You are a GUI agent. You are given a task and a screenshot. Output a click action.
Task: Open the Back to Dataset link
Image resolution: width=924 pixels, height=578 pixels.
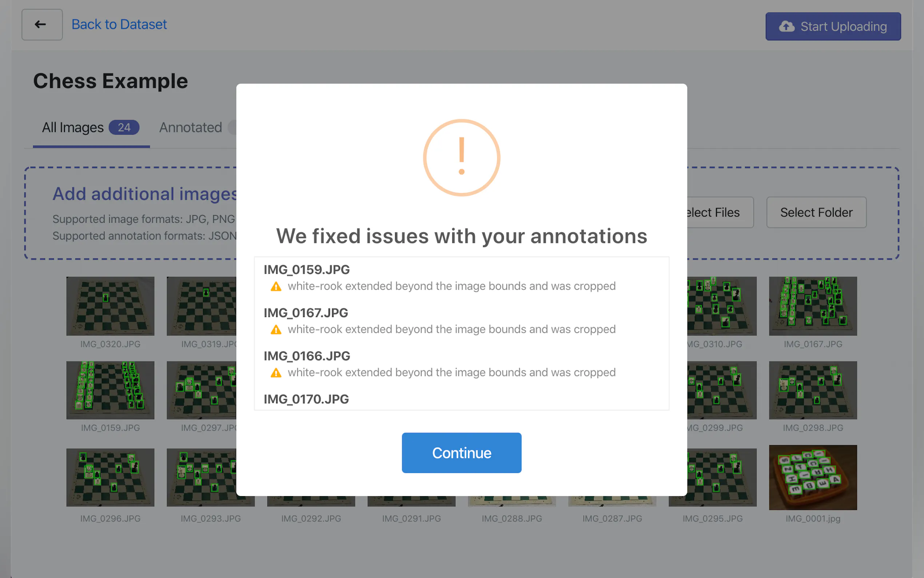(x=119, y=25)
